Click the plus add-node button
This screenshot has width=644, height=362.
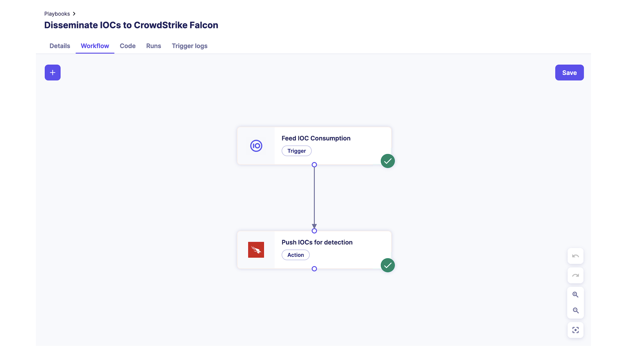(53, 72)
